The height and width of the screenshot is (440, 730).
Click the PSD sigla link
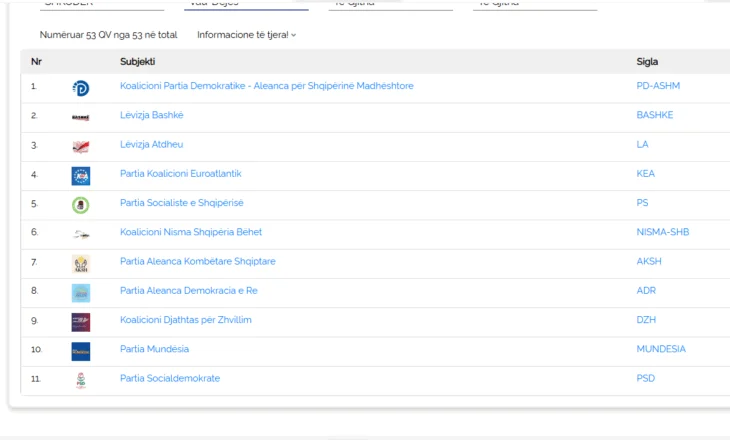(646, 378)
